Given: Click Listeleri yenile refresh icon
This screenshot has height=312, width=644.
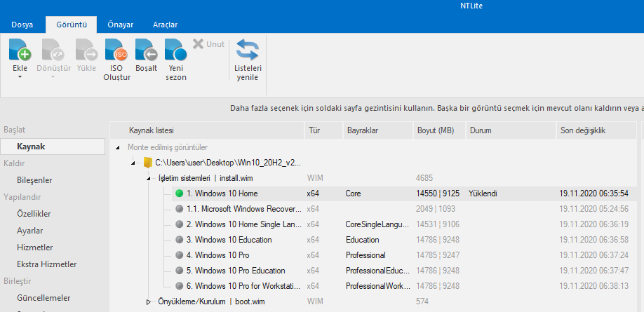Looking at the screenshot, I should [248, 50].
